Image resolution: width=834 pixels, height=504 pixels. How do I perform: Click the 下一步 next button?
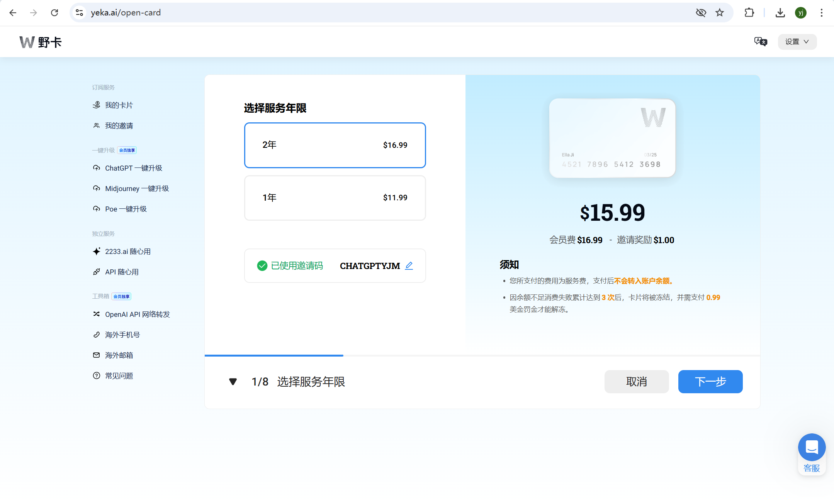[710, 382]
